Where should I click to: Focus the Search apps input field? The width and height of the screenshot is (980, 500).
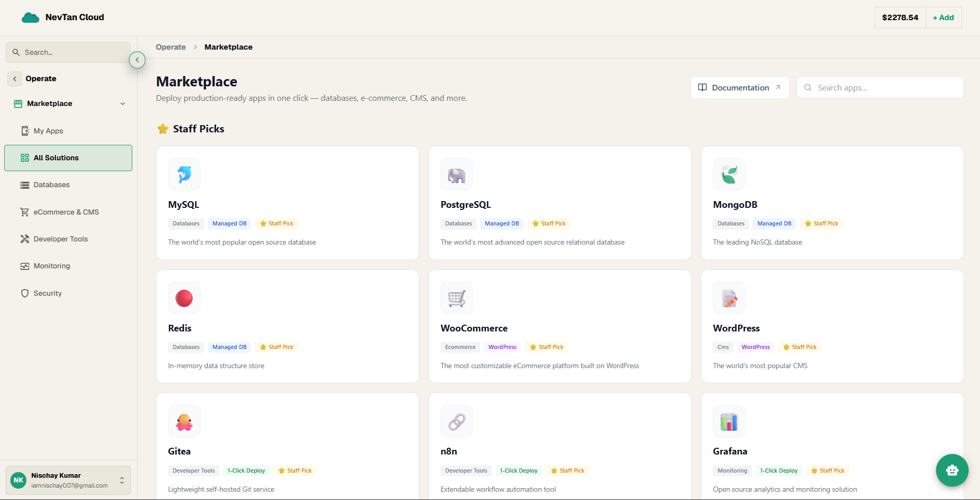click(880, 87)
